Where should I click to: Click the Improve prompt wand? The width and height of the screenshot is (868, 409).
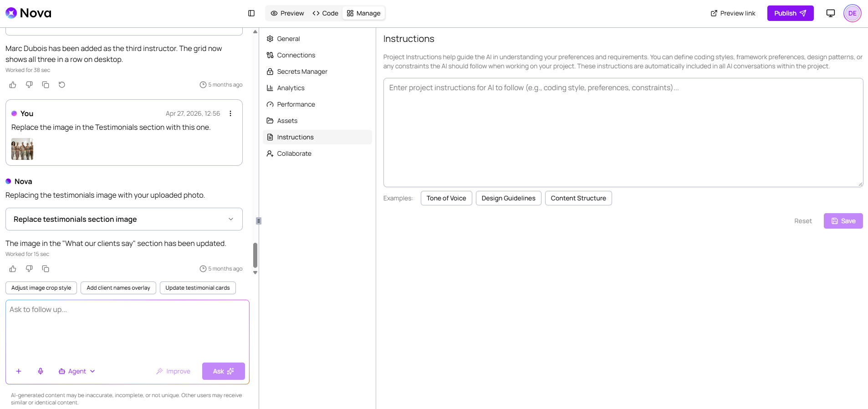173,371
